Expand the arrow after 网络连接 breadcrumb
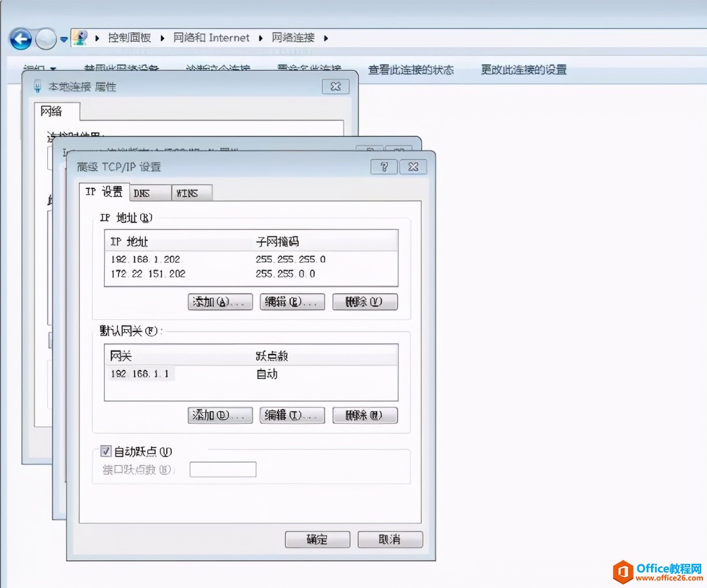The image size is (707, 588). [x=326, y=38]
